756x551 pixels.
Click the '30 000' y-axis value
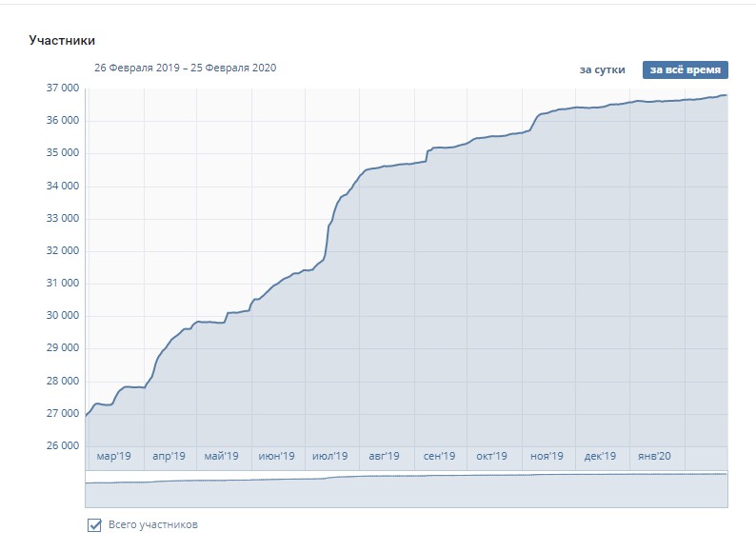coord(63,315)
